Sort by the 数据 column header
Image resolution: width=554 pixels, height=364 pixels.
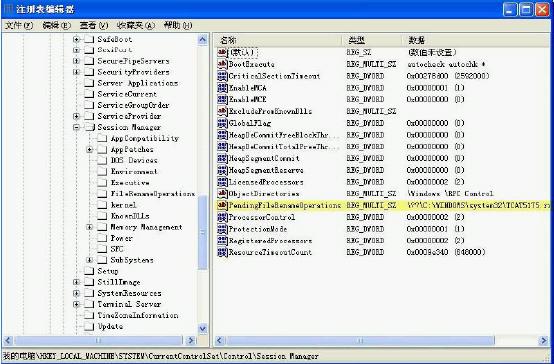(476, 40)
